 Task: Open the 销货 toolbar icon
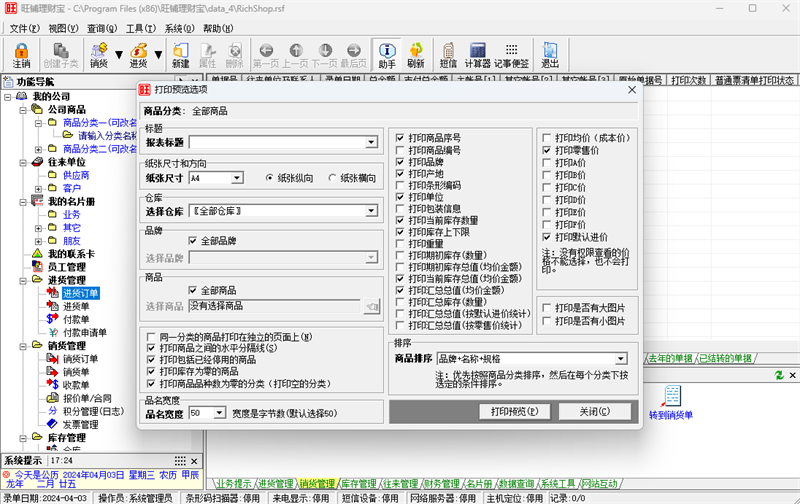coord(98,55)
